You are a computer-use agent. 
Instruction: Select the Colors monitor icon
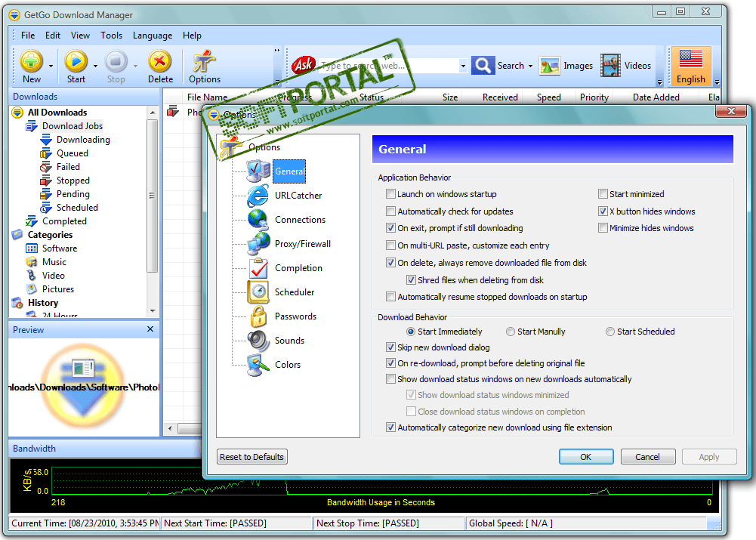tap(258, 365)
